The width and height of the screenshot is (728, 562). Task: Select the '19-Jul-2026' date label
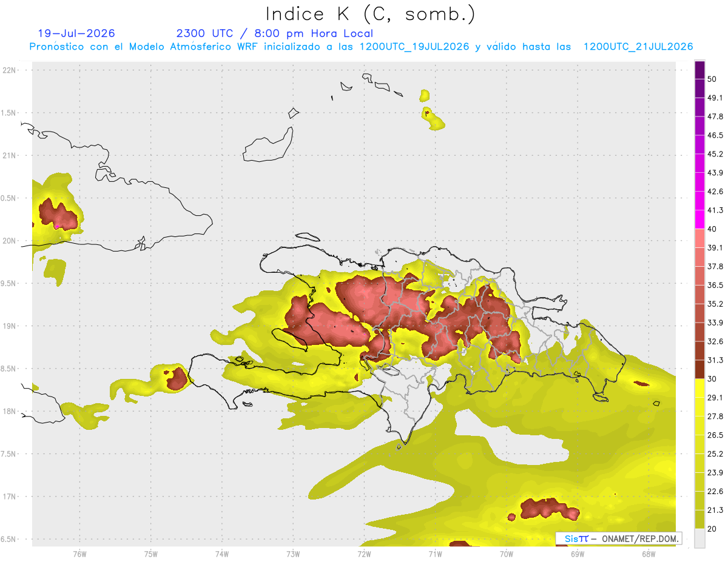pos(76,33)
